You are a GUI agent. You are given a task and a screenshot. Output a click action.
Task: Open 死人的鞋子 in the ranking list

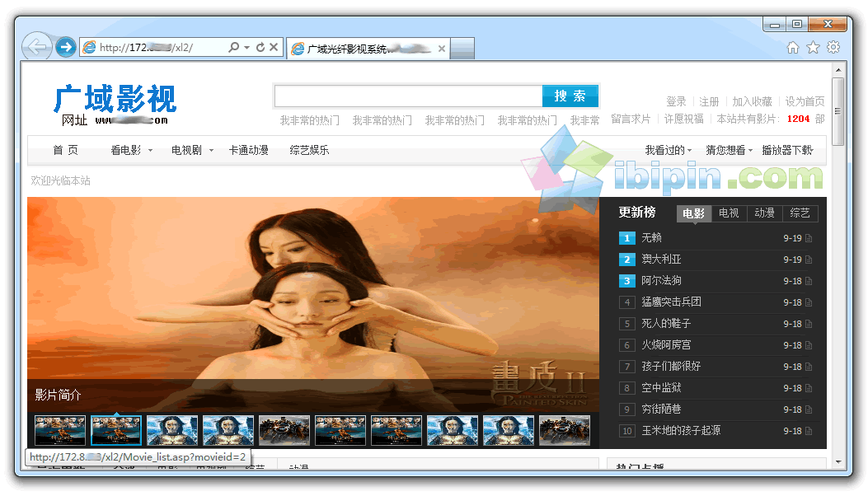667,324
